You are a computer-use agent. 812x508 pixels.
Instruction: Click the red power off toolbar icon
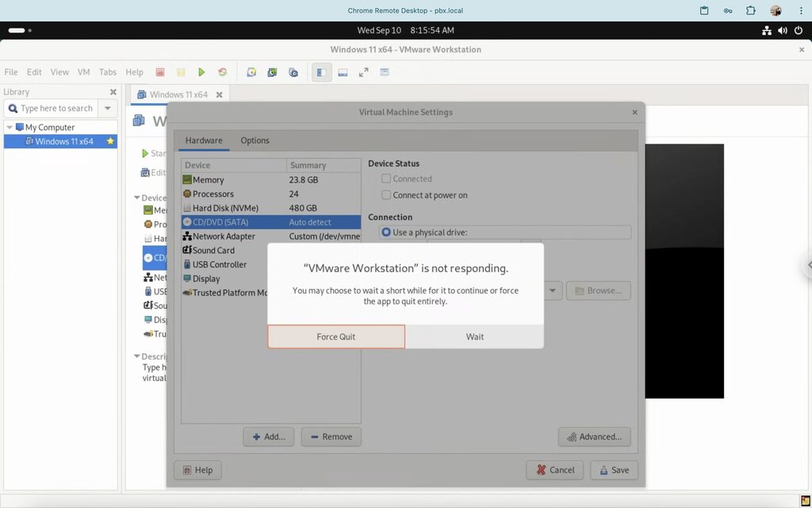click(160, 72)
